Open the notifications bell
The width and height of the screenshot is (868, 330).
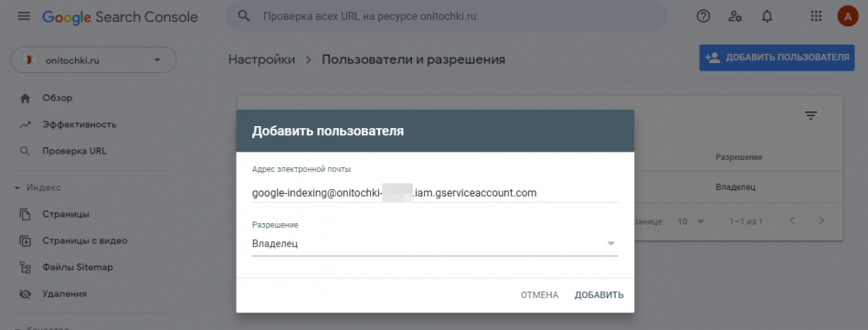(767, 16)
